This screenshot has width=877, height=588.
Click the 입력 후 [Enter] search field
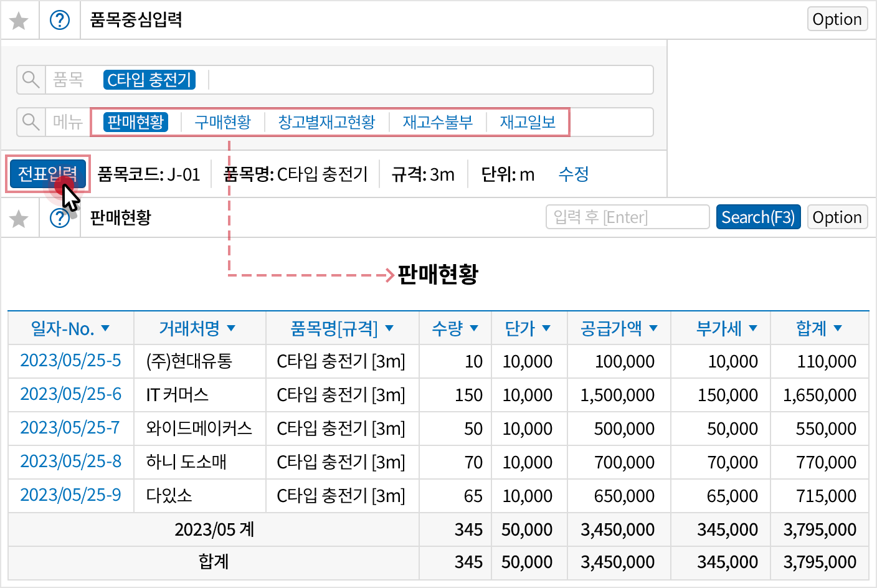(x=627, y=217)
